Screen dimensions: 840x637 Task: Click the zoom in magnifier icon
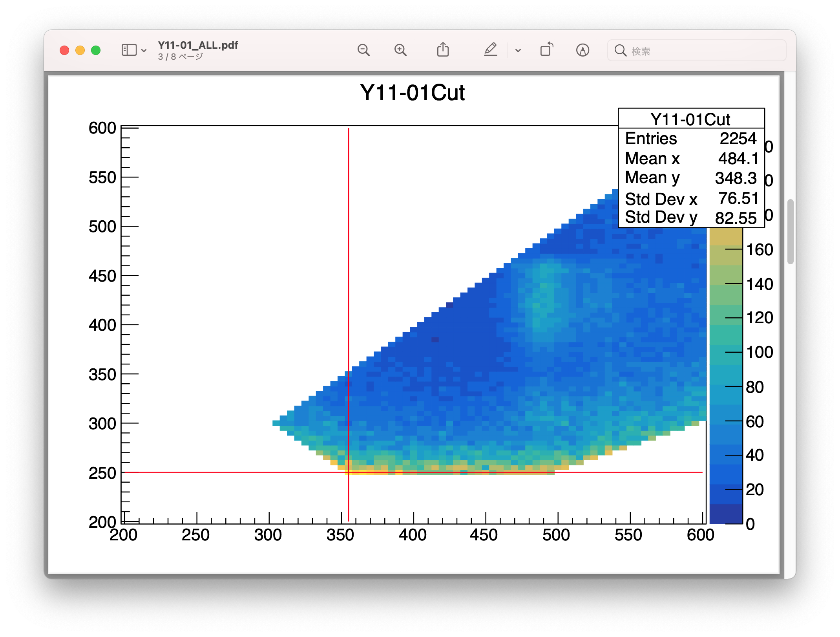click(400, 50)
